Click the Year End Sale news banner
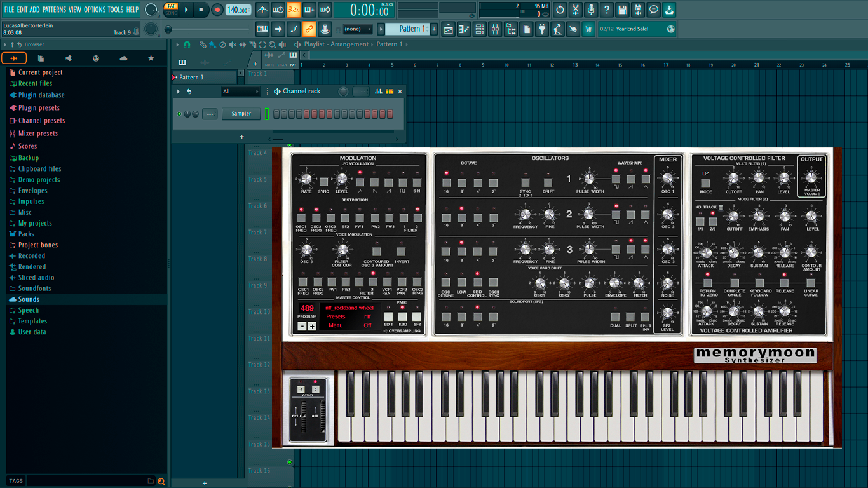The width and height of the screenshot is (868, 488). 637,29
